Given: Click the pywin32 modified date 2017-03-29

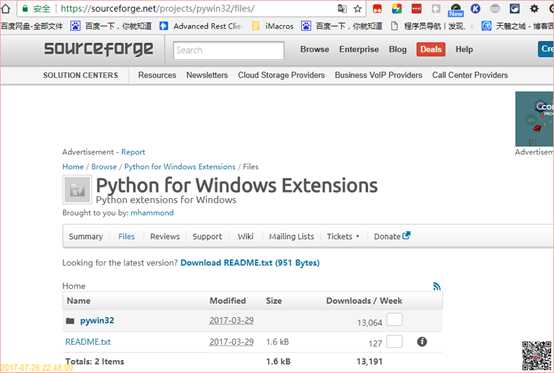Looking at the screenshot, I should tap(231, 321).
